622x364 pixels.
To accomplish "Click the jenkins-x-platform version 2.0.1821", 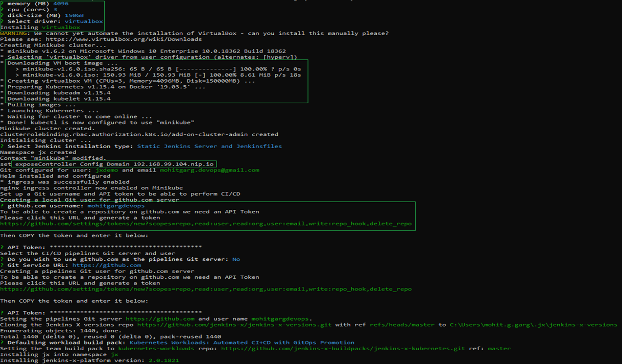I will click(163, 360).
